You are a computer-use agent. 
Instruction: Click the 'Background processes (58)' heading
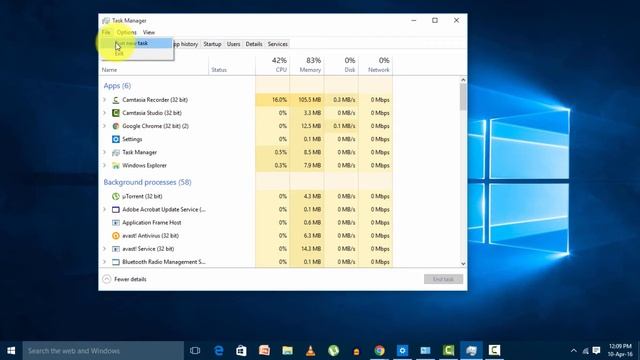147,182
